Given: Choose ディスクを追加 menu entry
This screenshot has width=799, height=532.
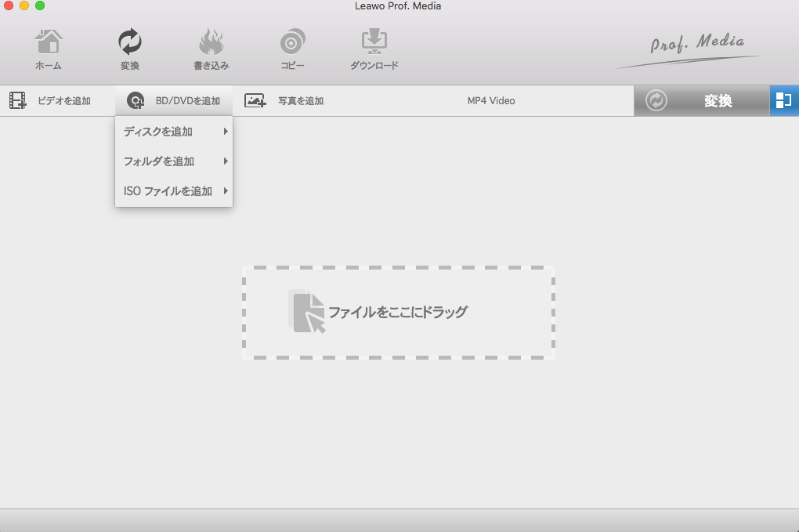Looking at the screenshot, I should coord(174,132).
